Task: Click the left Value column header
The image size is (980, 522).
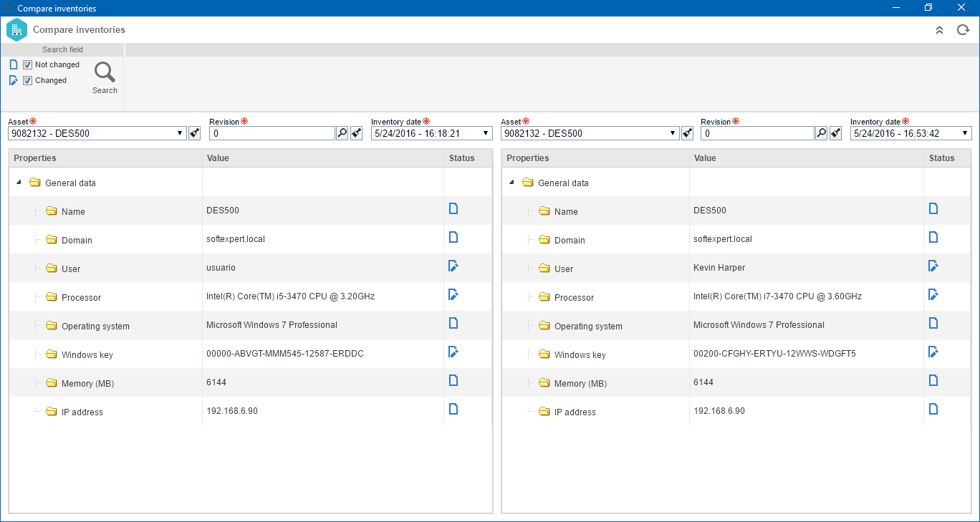Action: (323, 158)
